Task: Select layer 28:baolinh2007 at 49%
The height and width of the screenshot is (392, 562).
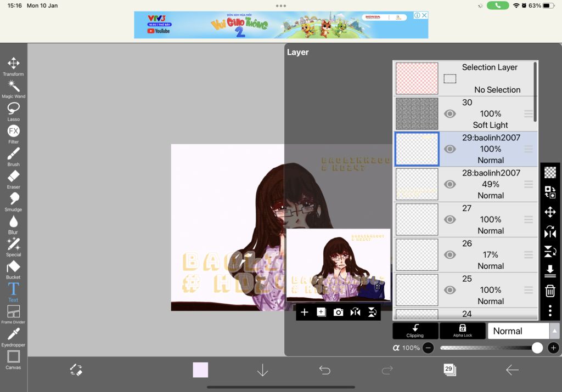Action: click(x=465, y=184)
